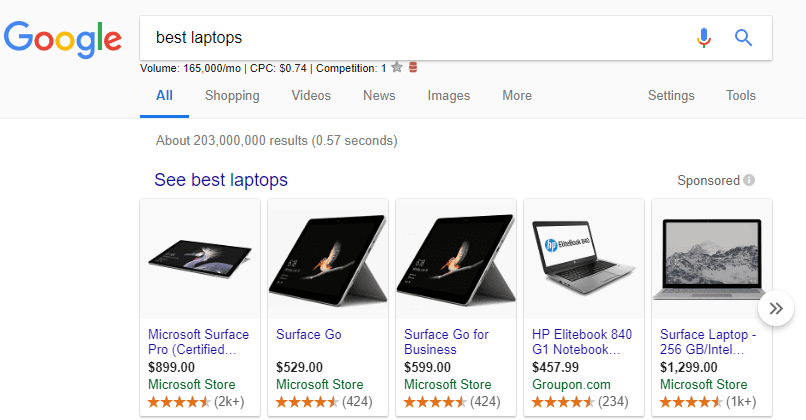Open the "See best laptops" link
The height and width of the screenshot is (420, 806).
point(221,180)
